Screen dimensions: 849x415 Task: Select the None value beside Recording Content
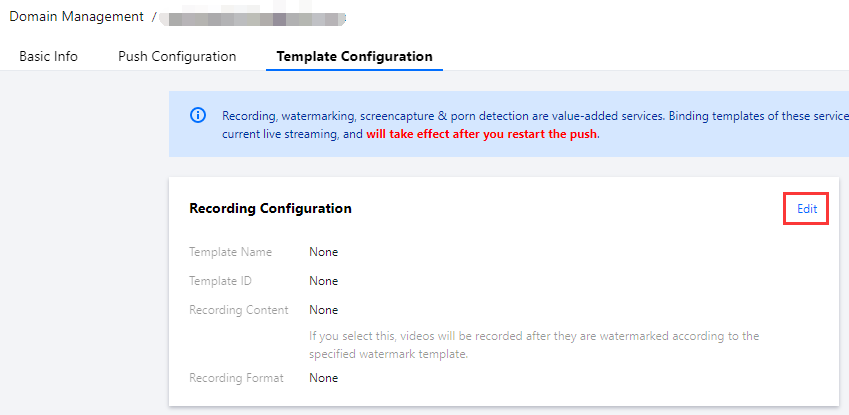click(323, 310)
